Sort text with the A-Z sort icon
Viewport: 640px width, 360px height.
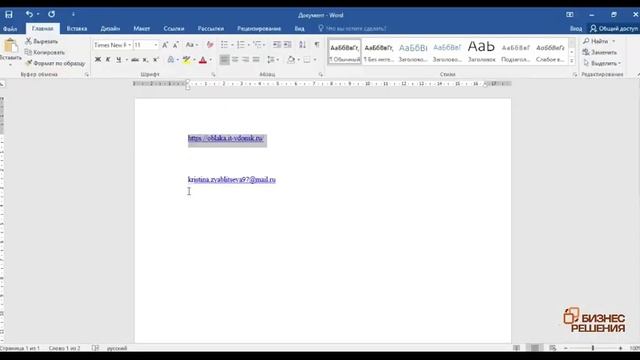(302, 44)
